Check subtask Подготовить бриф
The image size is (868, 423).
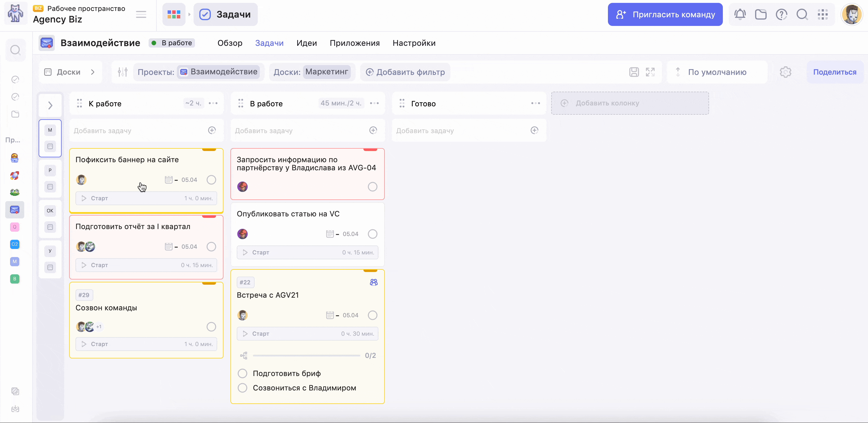click(242, 373)
